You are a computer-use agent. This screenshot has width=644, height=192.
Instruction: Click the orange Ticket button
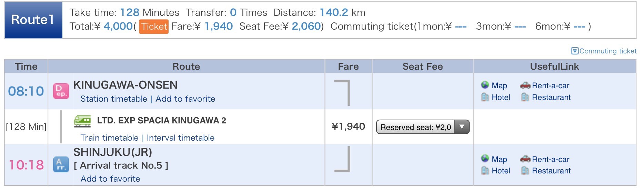[x=154, y=27]
